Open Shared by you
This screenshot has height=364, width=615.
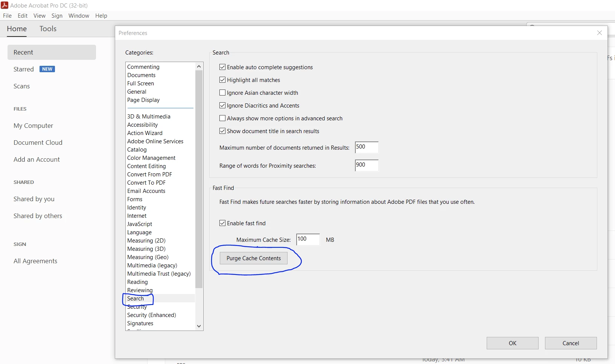pyautogui.click(x=34, y=199)
